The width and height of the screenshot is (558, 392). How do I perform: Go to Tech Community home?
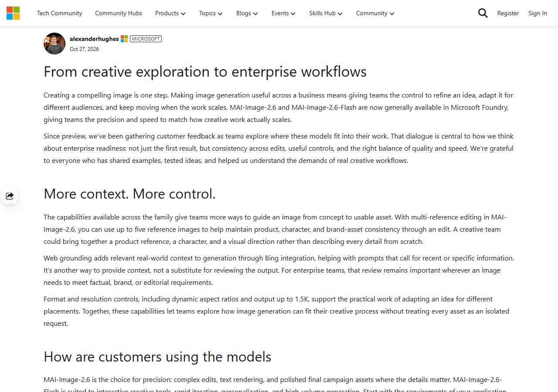tap(59, 13)
